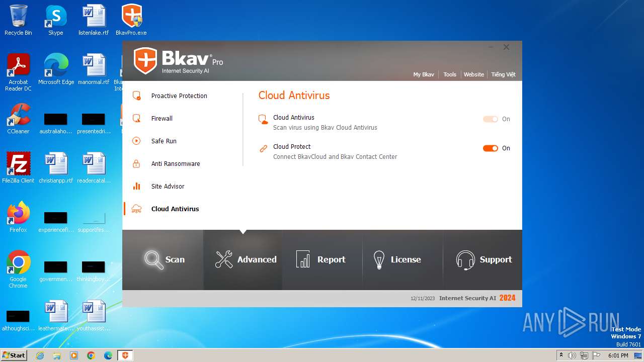Click the License lightbulb icon

(379, 259)
